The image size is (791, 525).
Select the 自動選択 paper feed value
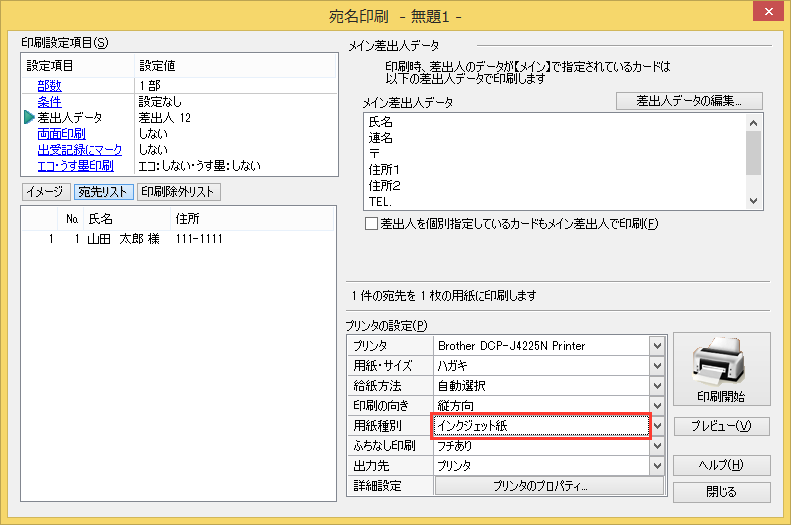(x=541, y=386)
